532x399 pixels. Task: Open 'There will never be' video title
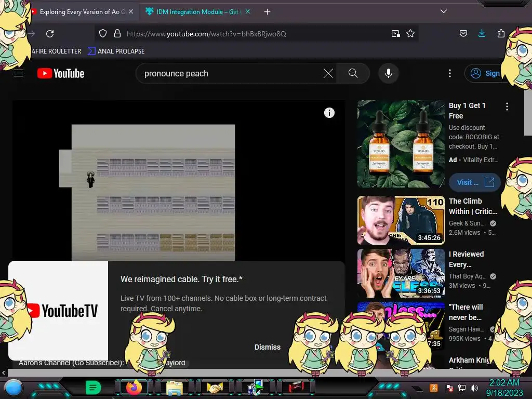click(465, 312)
